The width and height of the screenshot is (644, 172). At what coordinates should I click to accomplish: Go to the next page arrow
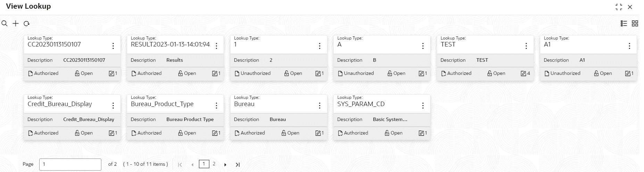click(225, 165)
